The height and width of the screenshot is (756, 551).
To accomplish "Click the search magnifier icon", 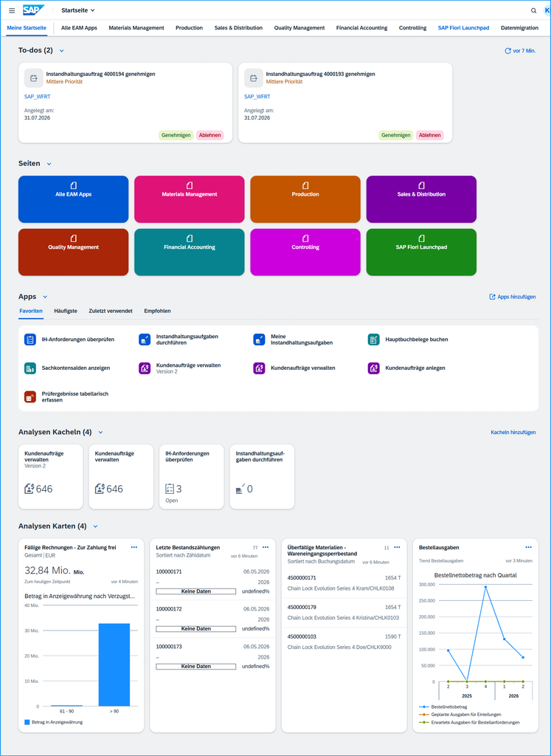I will click(x=533, y=10).
